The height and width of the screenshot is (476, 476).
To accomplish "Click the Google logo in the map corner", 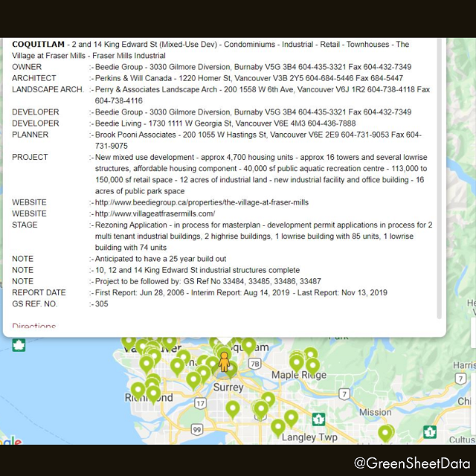I will click(10, 441).
